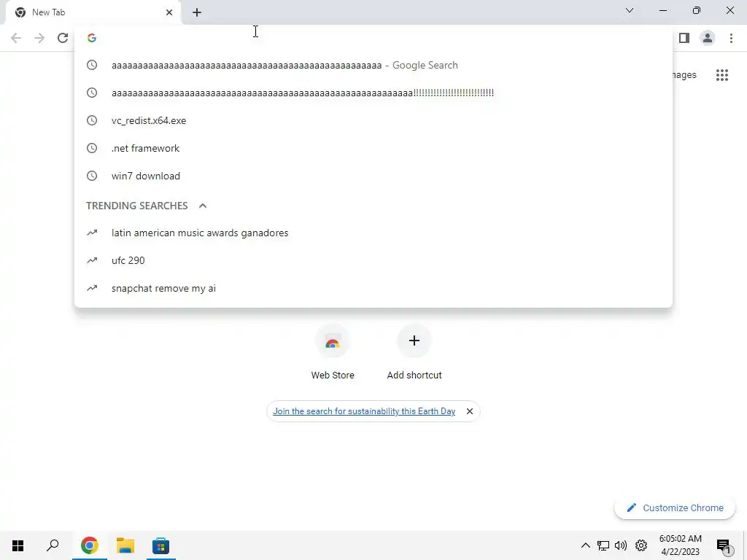This screenshot has width=747, height=560.
Task: Open File Explorer from taskbar
Action: coord(125,545)
